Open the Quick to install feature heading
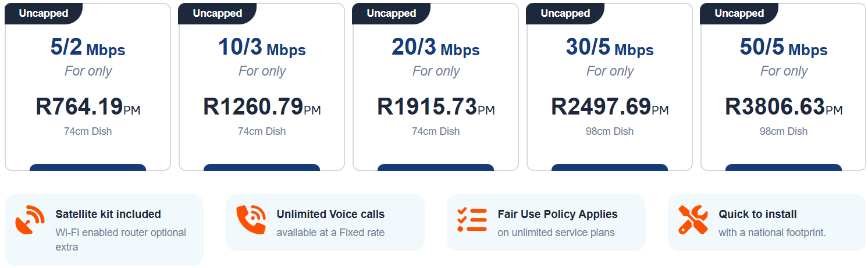 (757, 215)
